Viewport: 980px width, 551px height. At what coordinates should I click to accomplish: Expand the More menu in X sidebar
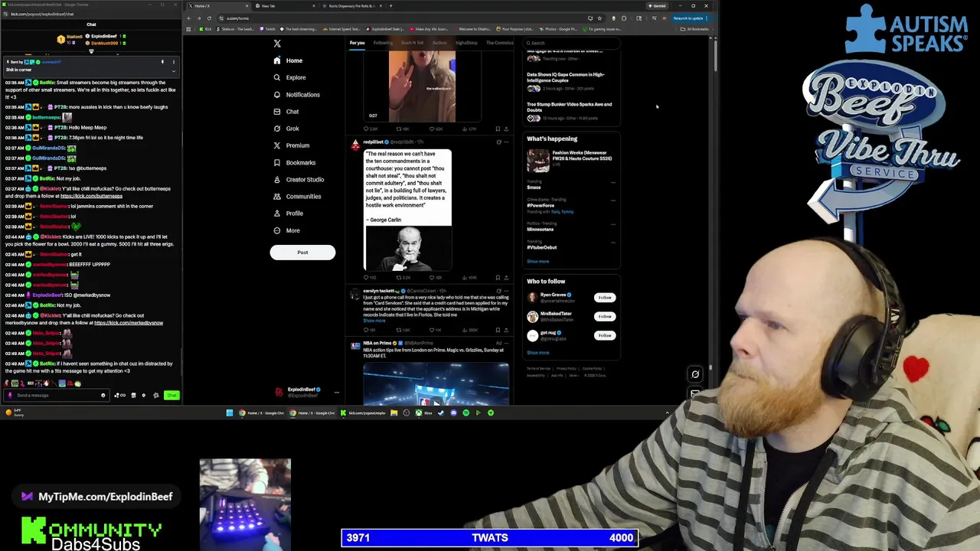pyautogui.click(x=286, y=230)
